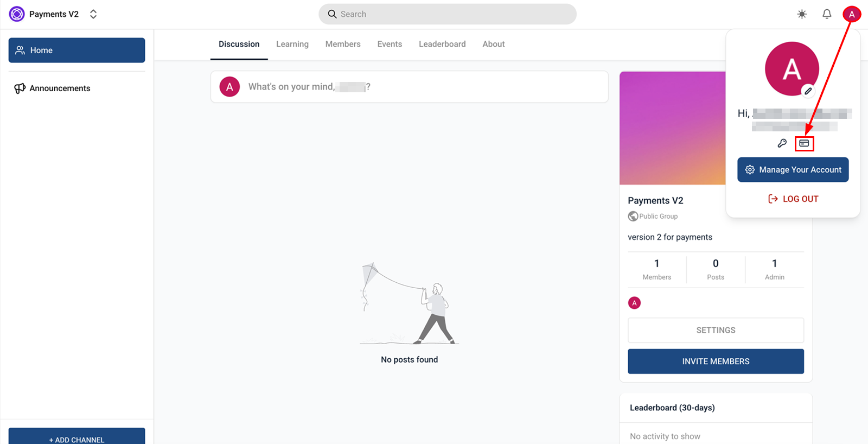Click the Payments V2 logo icon

point(17,14)
